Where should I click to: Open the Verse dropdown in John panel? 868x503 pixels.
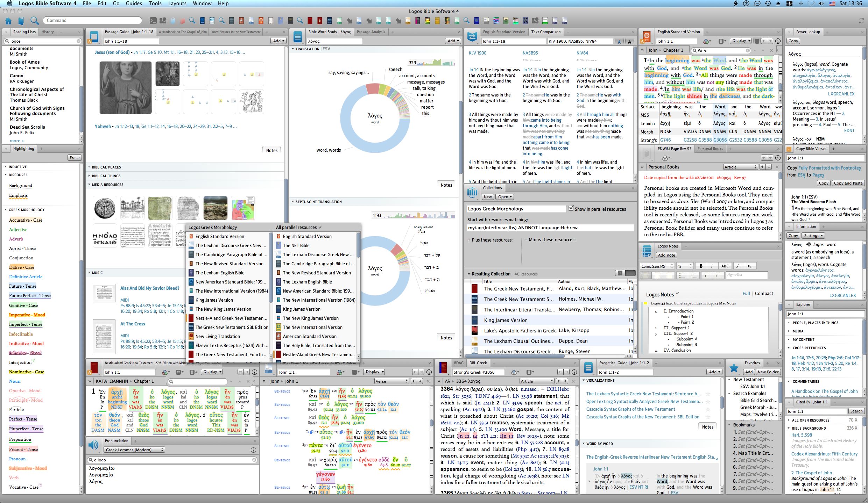pos(395,382)
